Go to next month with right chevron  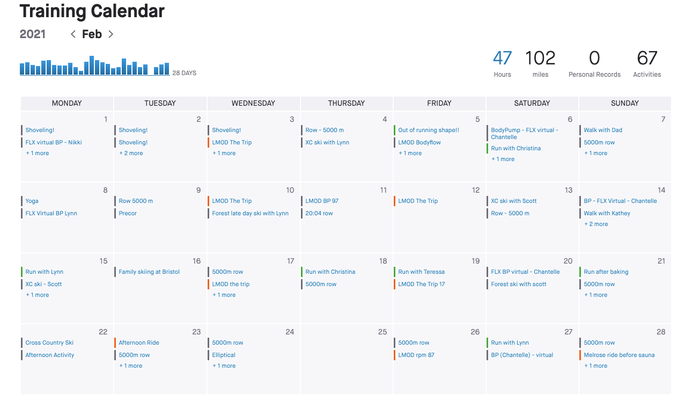point(111,34)
